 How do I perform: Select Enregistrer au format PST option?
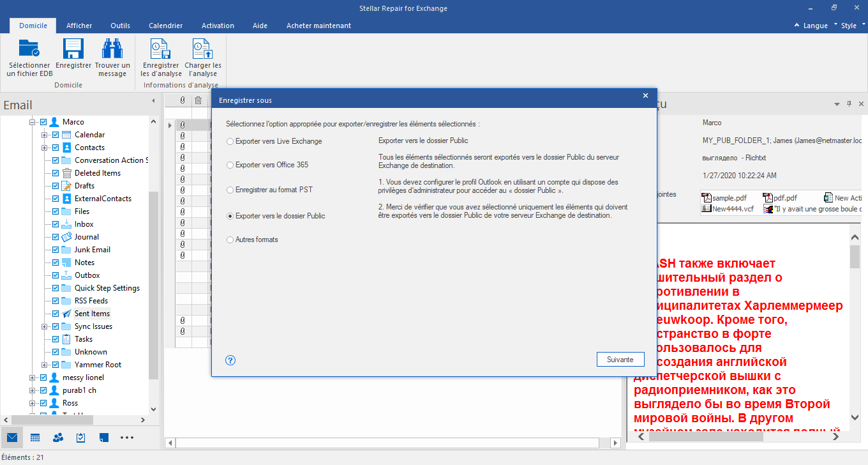point(270,190)
